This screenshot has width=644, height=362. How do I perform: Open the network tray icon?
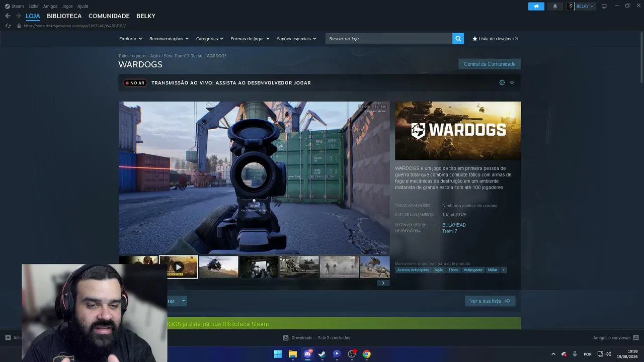(x=600, y=354)
